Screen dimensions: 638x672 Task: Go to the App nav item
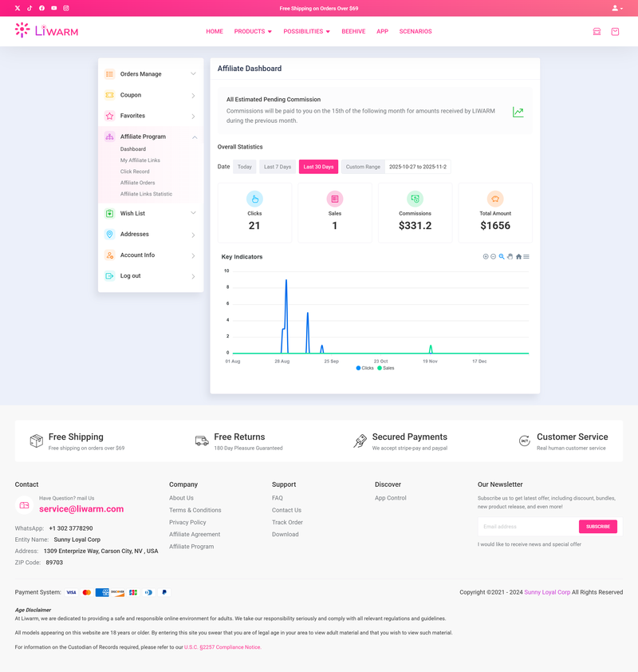[382, 31]
